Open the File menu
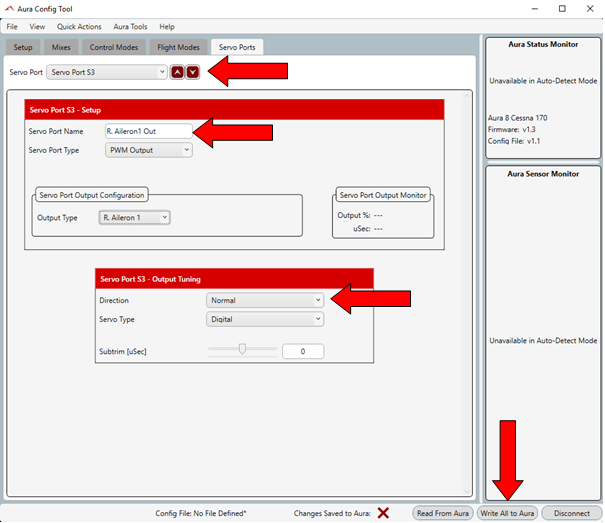Screen dimensions: 605x523 pyautogui.click(x=13, y=26)
